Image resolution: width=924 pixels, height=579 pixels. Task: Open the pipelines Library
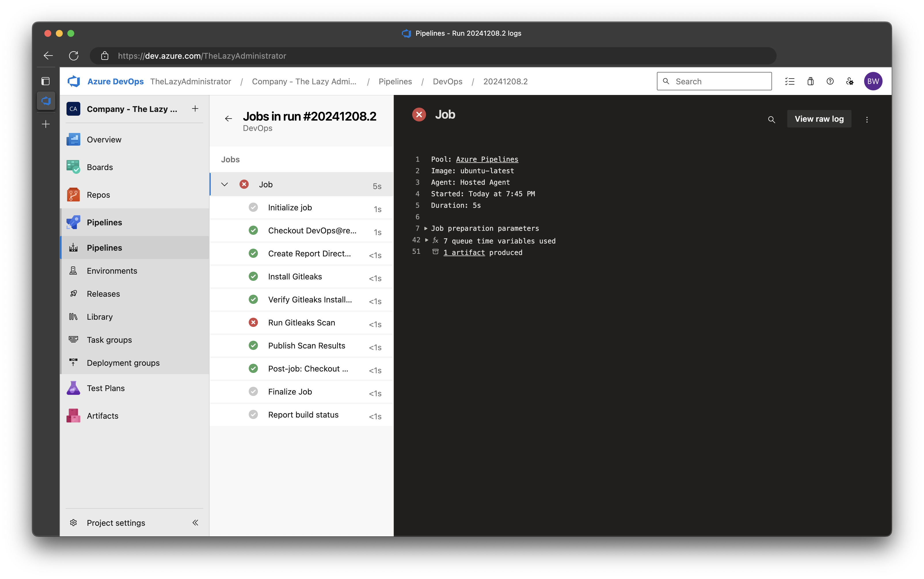[x=134, y=316]
